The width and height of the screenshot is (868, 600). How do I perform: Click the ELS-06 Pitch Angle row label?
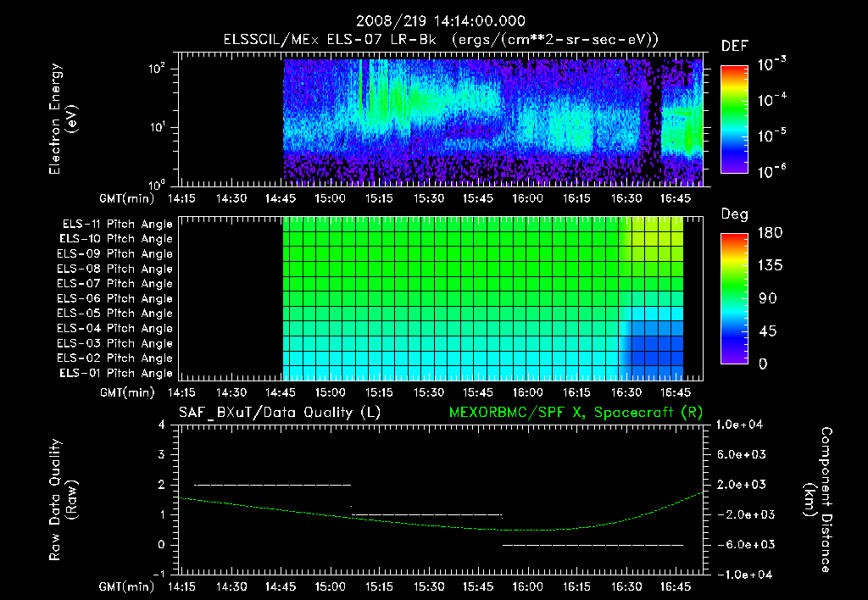(114, 299)
